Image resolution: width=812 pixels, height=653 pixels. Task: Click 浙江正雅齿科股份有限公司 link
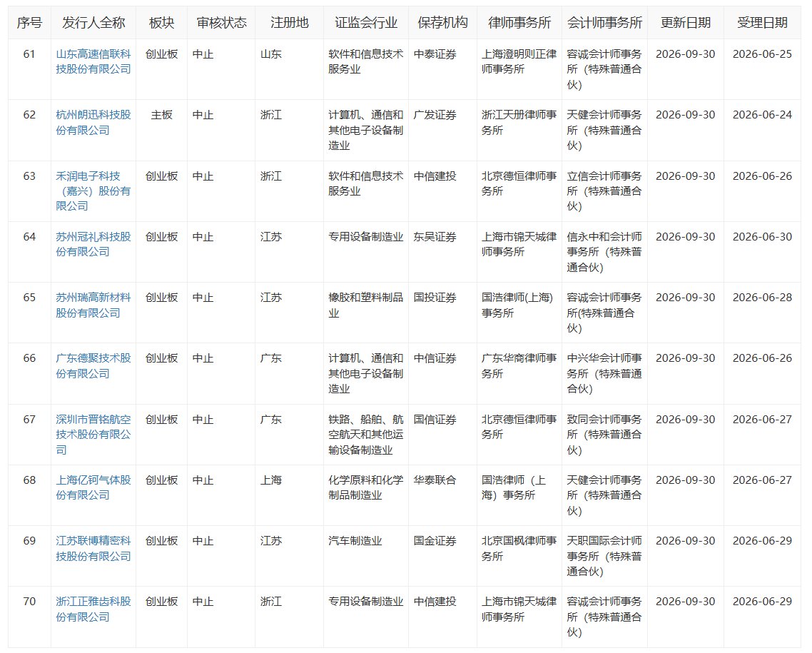(x=93, y=609)
